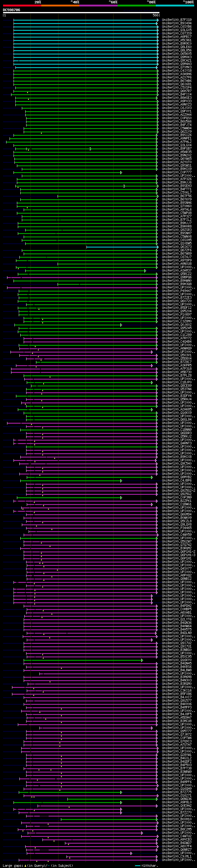Select the UniRef100_Q3LGX4 label
197x868 pixels.
[177, 145]
